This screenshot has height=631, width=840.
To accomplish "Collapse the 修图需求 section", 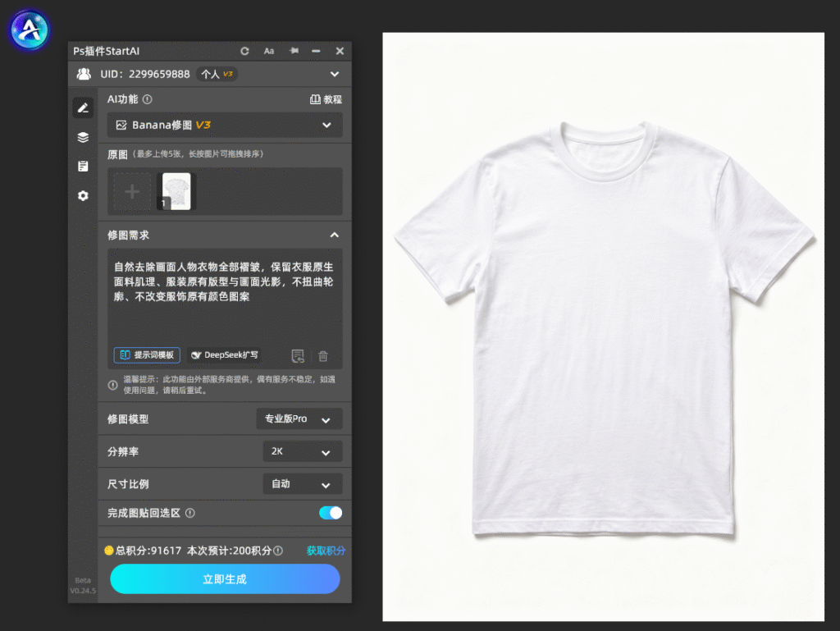I will 335,235.
